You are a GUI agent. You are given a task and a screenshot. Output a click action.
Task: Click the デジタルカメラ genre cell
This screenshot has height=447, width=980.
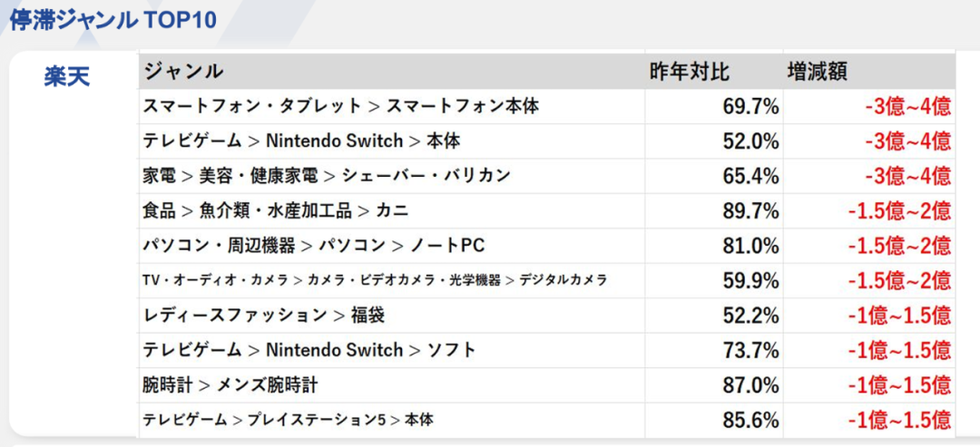pos(375,280)
